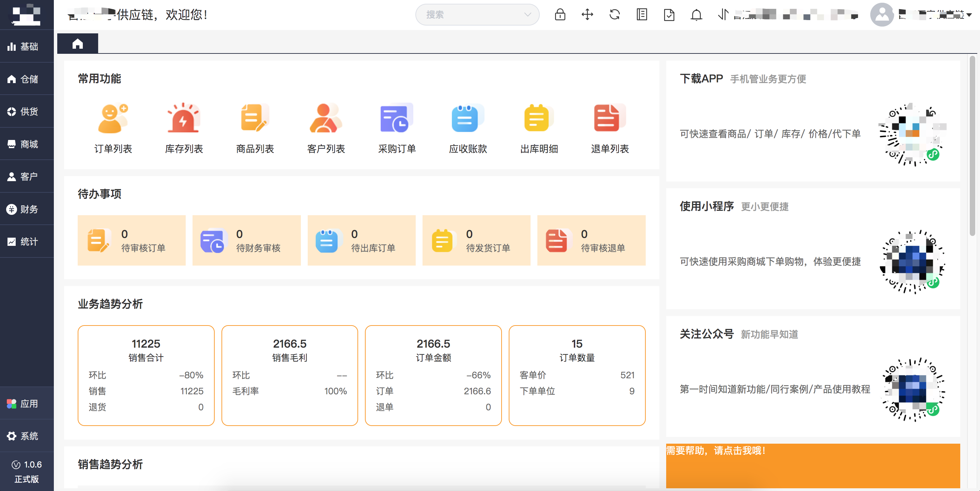Click the 毛利率 100% value
980x491 pixels.
336,391
